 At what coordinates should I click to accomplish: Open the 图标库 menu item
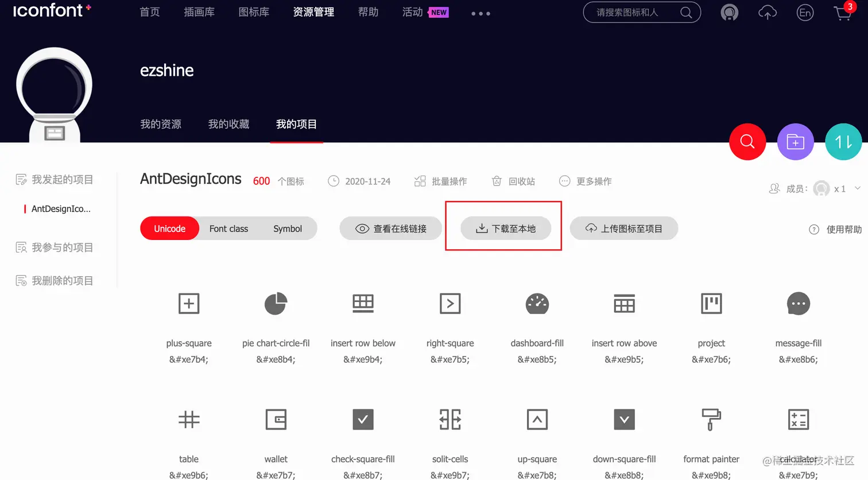tap(254, 12)
